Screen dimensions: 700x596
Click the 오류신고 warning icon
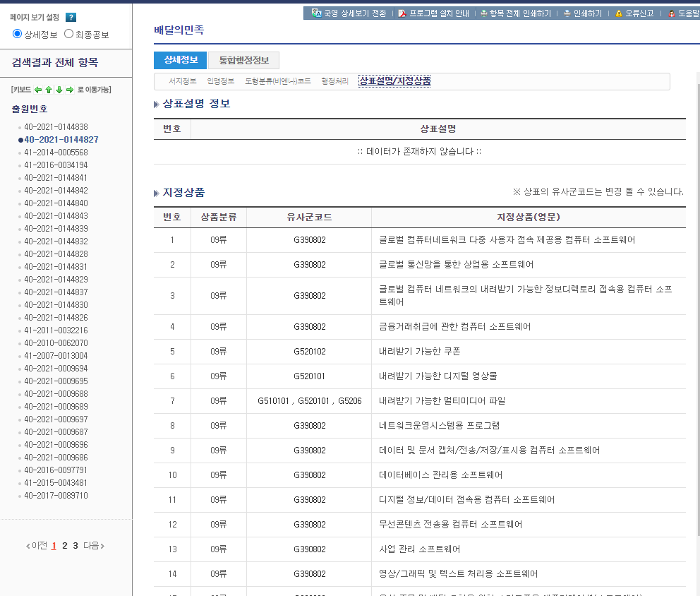click(x=619, y=13)
